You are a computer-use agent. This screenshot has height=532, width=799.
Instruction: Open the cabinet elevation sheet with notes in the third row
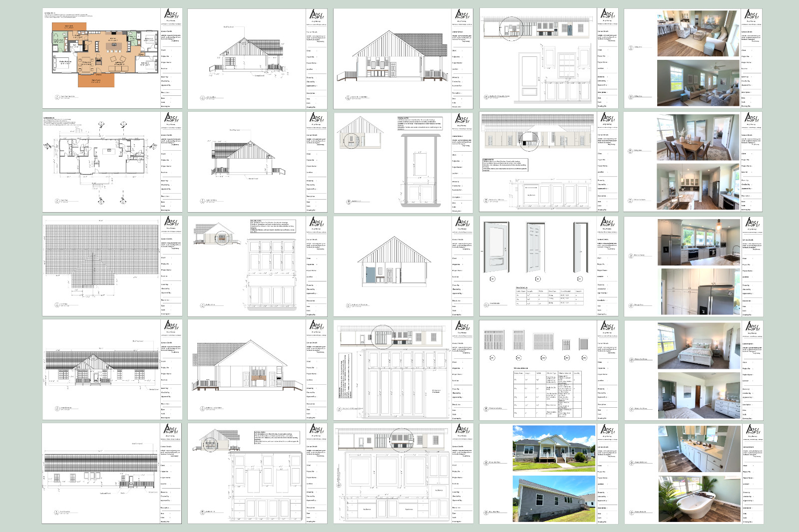click(257, 266)
